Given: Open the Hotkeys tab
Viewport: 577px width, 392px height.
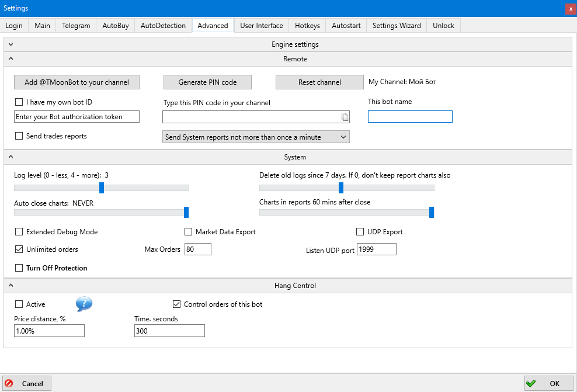Looking at the screenshot, I should pos(307,26).
